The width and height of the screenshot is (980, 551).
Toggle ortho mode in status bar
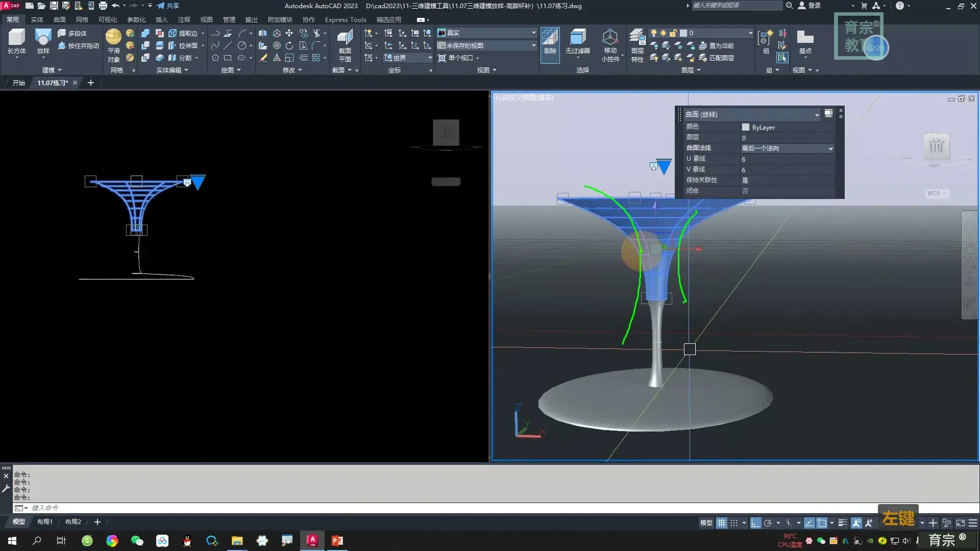coord(756,523)
